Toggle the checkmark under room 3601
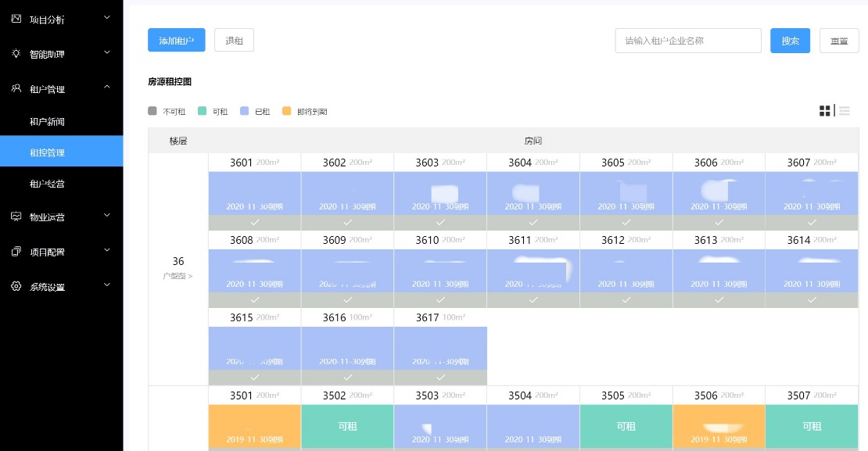Viewport: 868px width, 451px height. [x=255, y=222]
